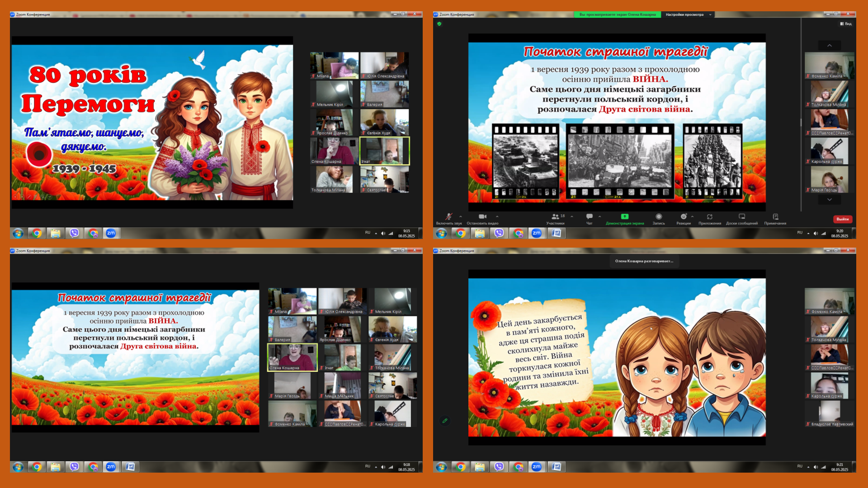Viewport: 868px width, 488px height.
Task: Select Маша Мельник thumbnail in 9:18 window
Action: [x=343, y=385]
